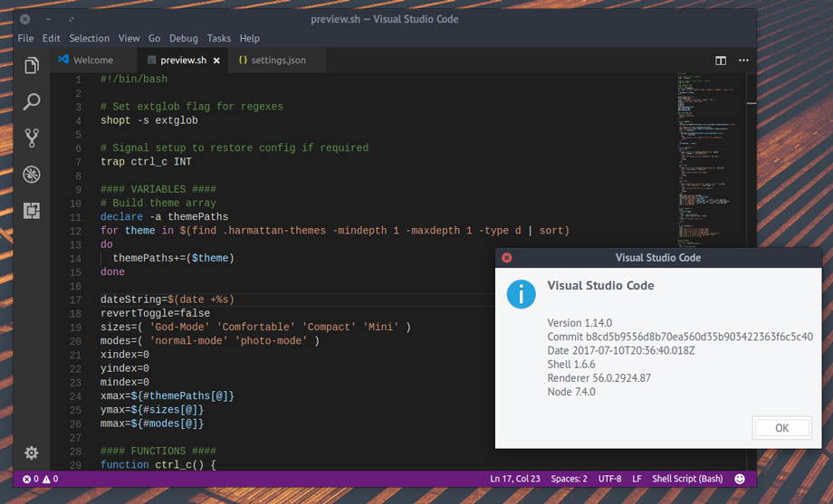
Task: Click line number 29 in the gutter
Action: point(75,465)
